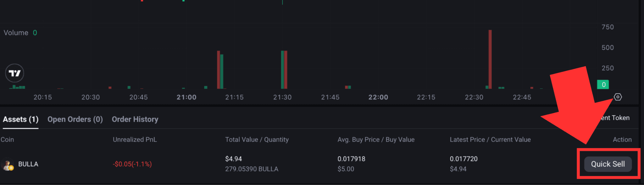The image size is (644, 185).
Task: Click Total Value / Quantity column header
Action: click(x=257, y=139)
